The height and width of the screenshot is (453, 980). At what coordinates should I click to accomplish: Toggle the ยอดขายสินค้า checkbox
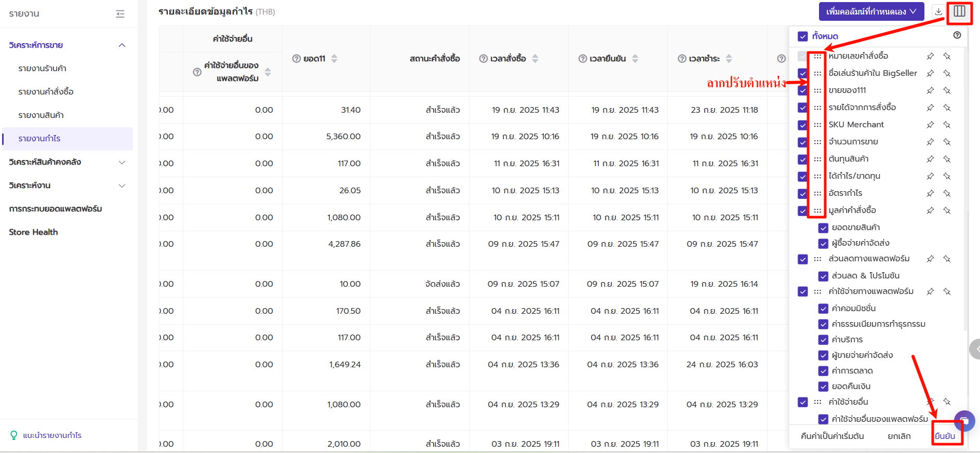[x=823, y=228]
